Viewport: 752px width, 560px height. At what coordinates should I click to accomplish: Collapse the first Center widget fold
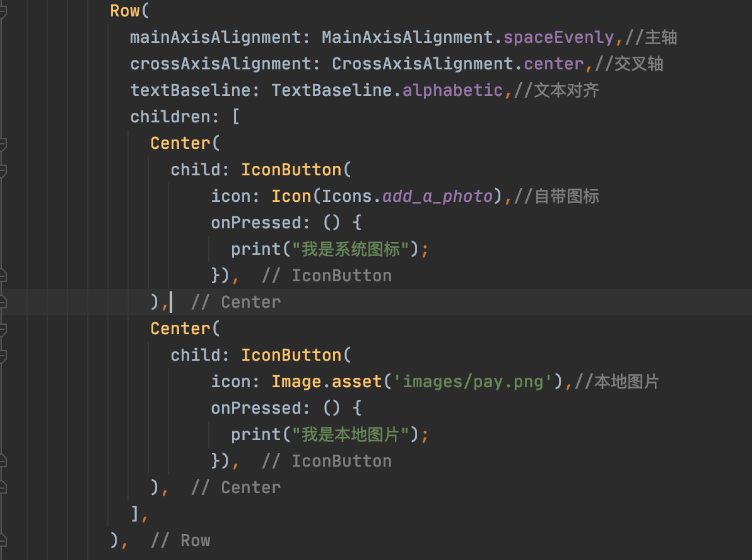pyautogui.click(x=4, y=143)
